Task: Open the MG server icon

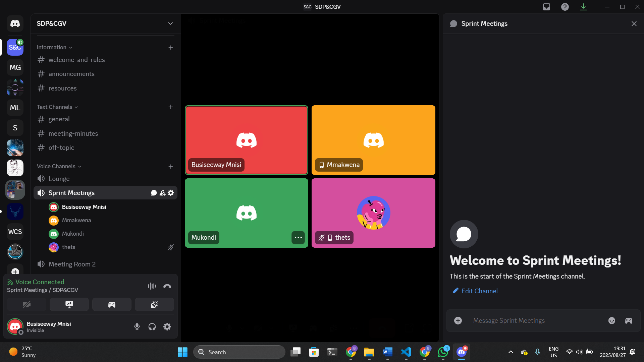Action: coord(15,67)
